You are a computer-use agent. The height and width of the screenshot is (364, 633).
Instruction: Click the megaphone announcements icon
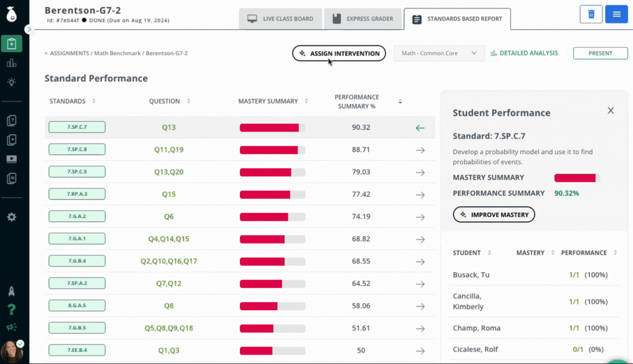click(x=12, y=327)
